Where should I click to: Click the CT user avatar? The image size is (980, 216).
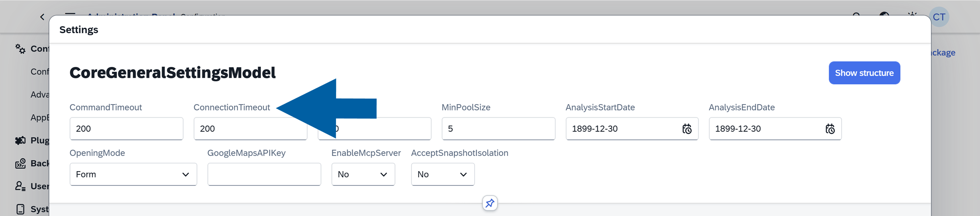point(939,17)
